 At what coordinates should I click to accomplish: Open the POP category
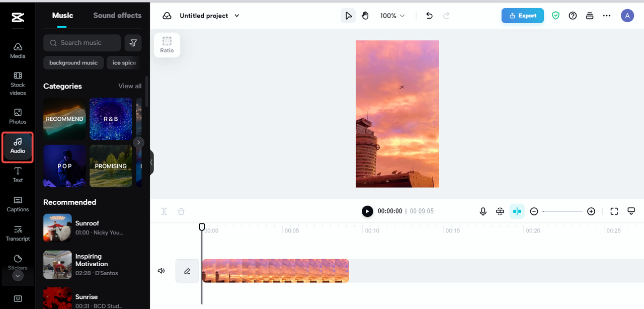(64, 166)
